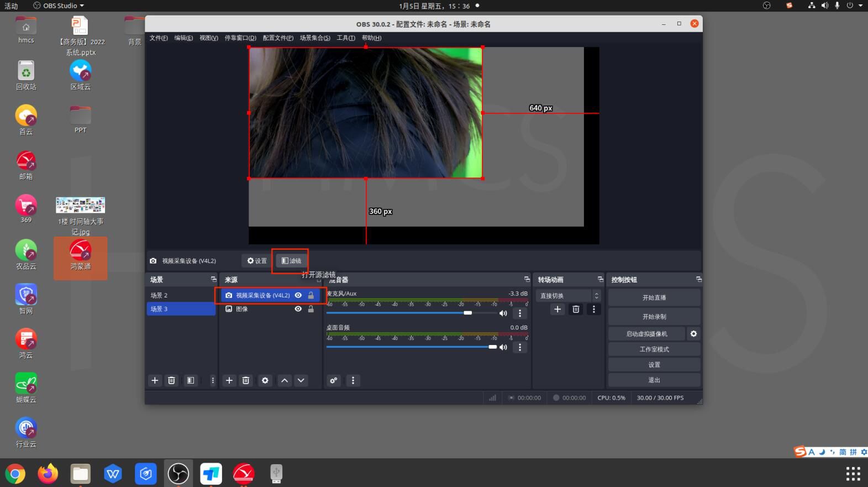This screenshot has width=868, height=487.
Task: Open the 工具(T) menu
Action: pyautogui.click(x=346, y=38)
